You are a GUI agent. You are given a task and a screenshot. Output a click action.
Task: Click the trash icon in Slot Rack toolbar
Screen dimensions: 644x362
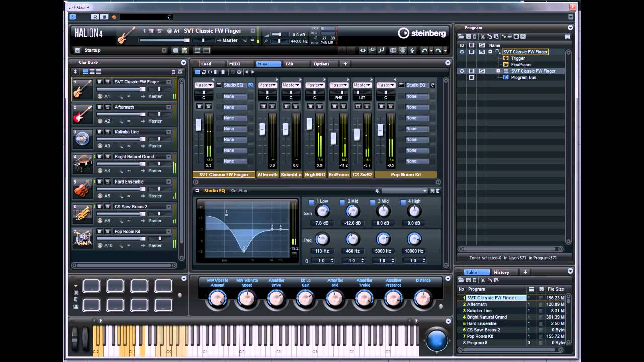[x=173, y=72]
